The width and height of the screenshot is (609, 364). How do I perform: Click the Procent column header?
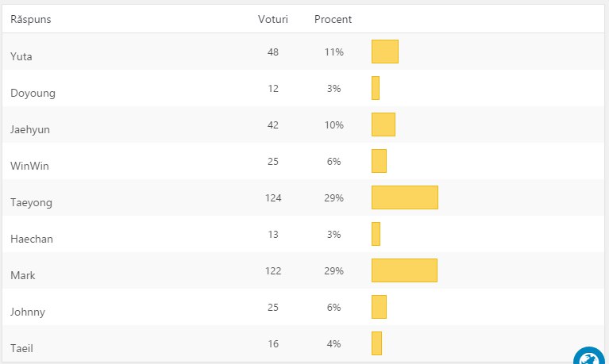pyautogui.click(x=333, y=19)
